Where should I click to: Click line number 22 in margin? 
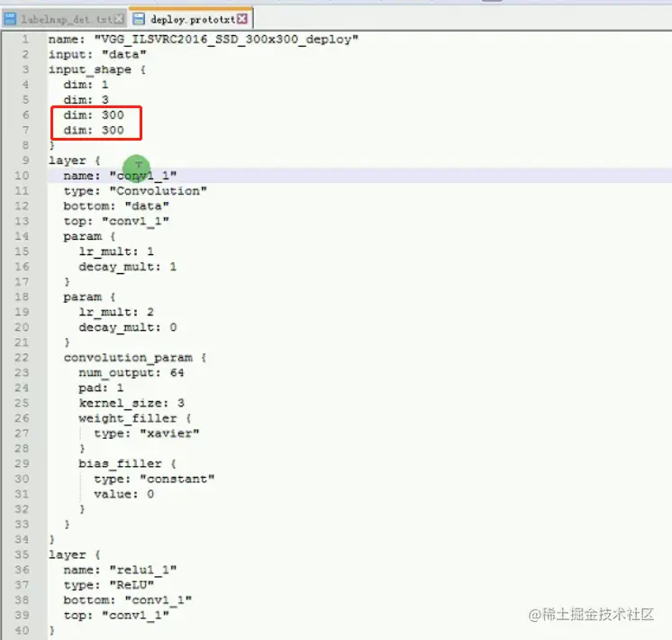point(22,358)
